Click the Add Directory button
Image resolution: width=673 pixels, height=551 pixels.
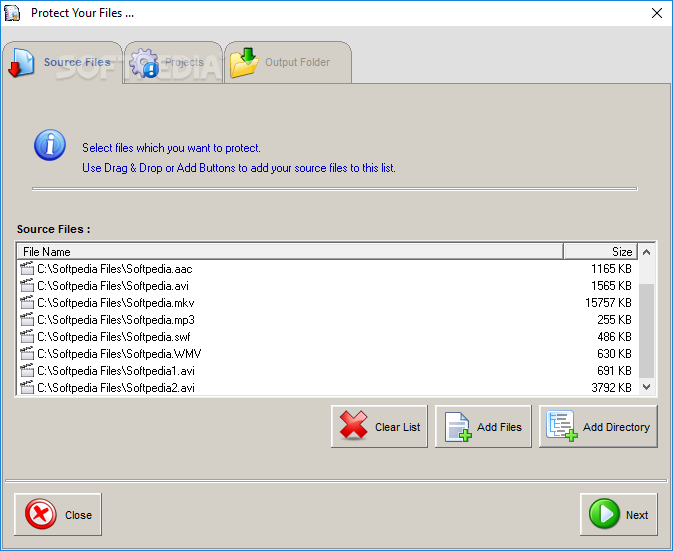pyautogui.click(x=598, y=427)
